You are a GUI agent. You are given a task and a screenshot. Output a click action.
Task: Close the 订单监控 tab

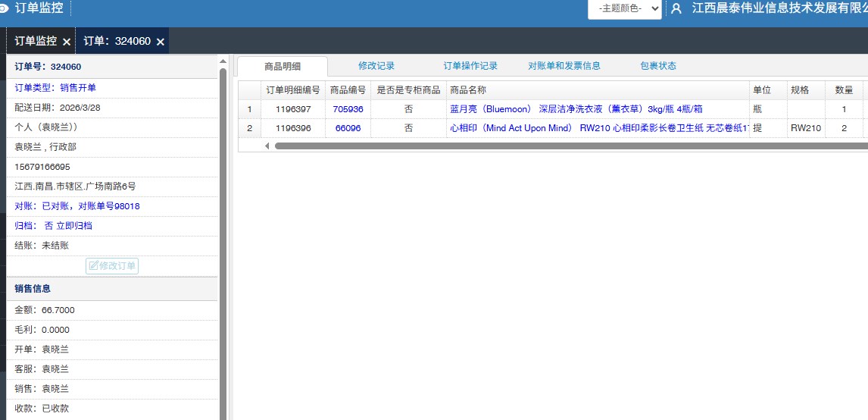[67, 42]
